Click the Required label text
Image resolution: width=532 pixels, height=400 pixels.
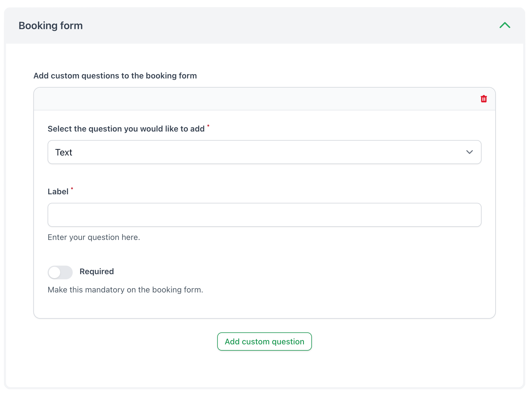[97, 271]
